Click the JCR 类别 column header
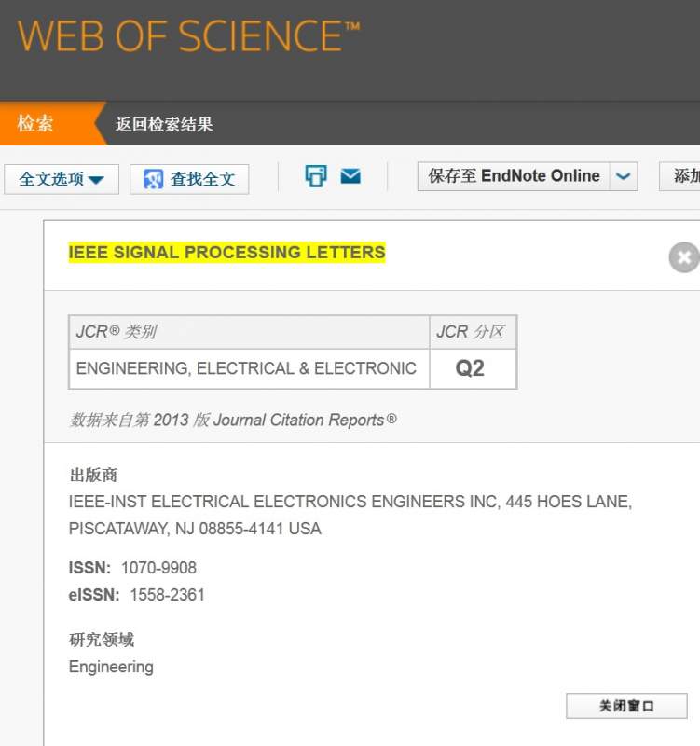This screenshot has height=746, width=700. point(117,332)
